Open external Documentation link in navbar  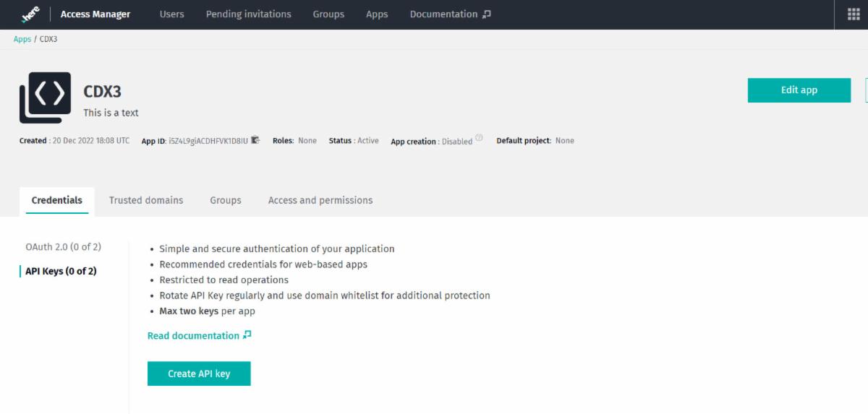(x=450, y=14)
